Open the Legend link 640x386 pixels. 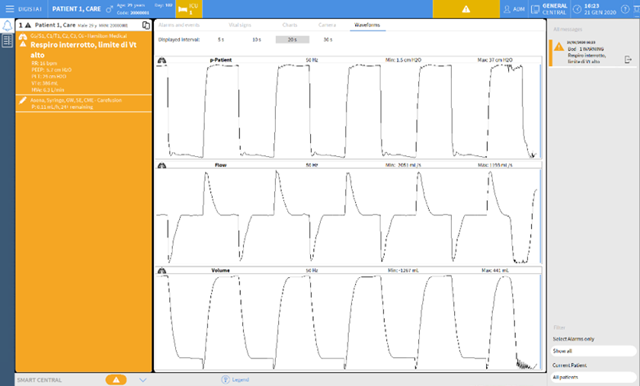tap(235, 380)
